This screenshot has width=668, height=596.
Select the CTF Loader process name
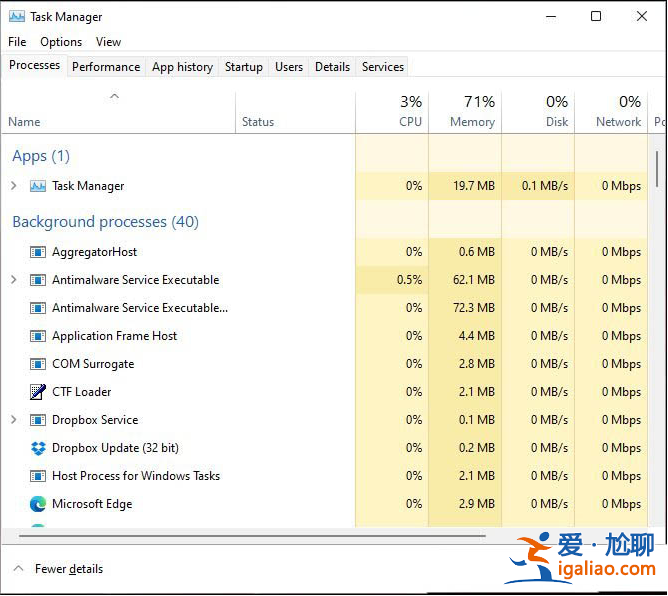coord(81,392)
